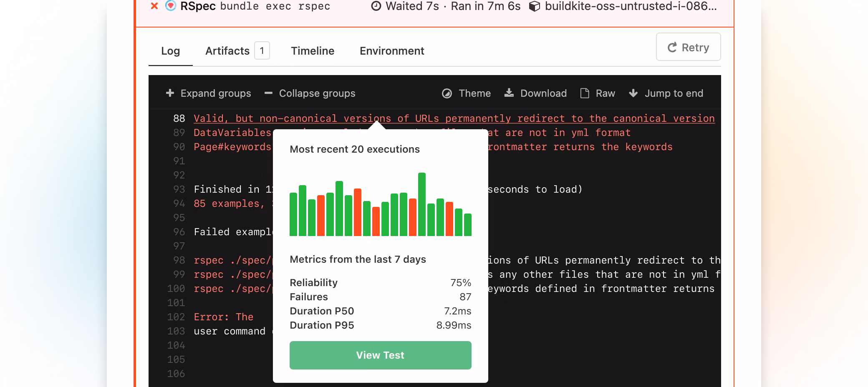Click the 'bundle exec rspec' command text
Image resolution: width=868 pixels, height=387 pixels.
pyautogui.click(x=275, y=6)
